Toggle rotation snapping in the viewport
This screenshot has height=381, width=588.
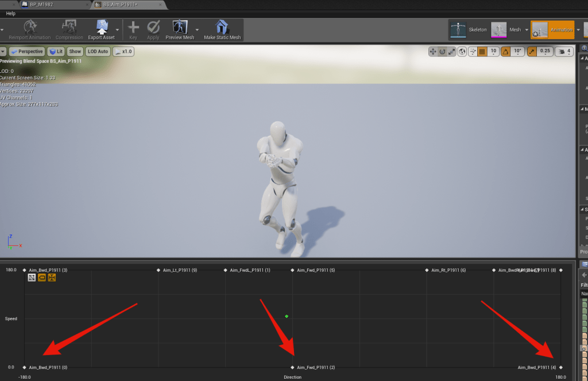point(506,51)
